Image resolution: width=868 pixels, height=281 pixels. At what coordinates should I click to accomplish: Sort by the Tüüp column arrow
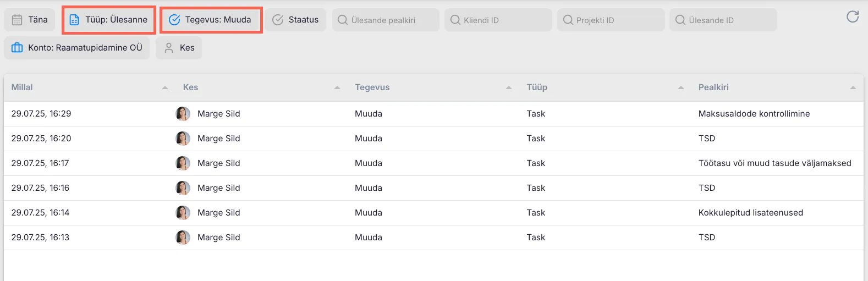pyautogui.click(x=681, y=87)
